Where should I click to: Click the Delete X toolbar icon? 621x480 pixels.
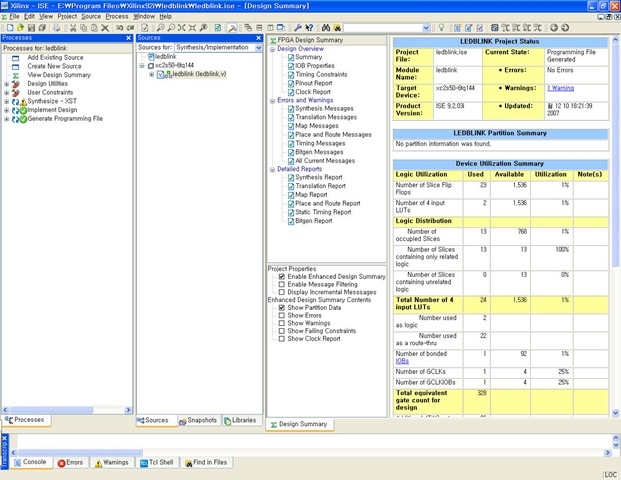point(105,27)
